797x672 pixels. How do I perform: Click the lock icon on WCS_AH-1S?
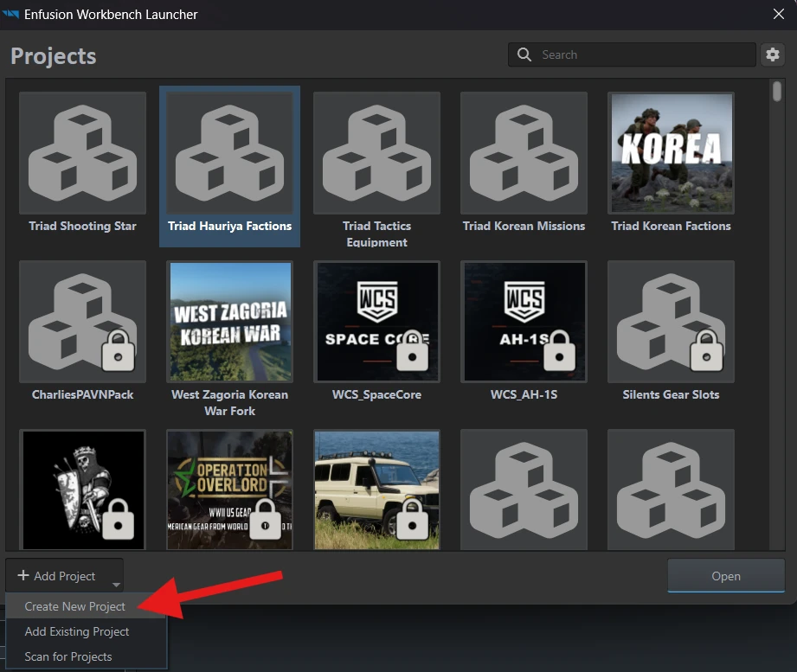(x=559, y=350)
